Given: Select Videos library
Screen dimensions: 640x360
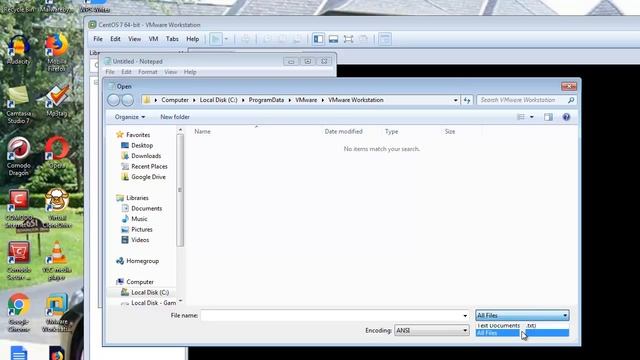Looking at the screenshot, I should coord(135,240).
